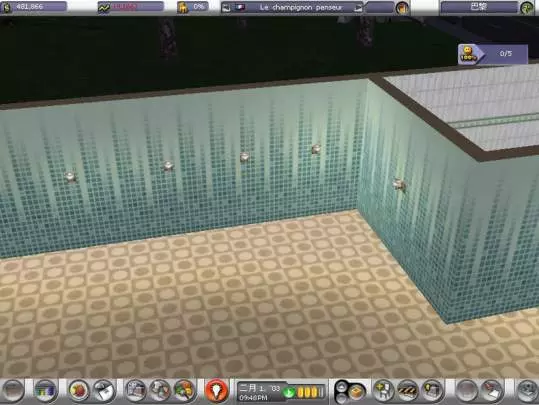Click the grey round button at bottom-left
The width and height of the screenshot is (539, 405).
click(x=13, y=391)
